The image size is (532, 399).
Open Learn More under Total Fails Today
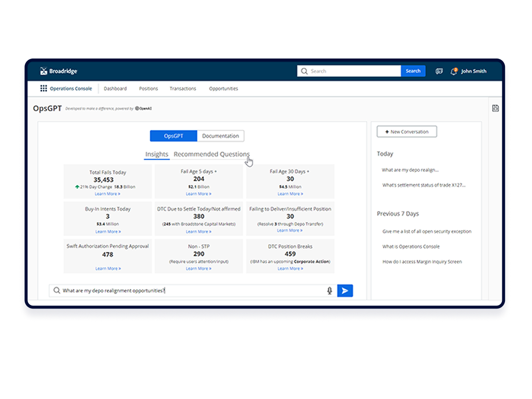[x=108, y=194]
